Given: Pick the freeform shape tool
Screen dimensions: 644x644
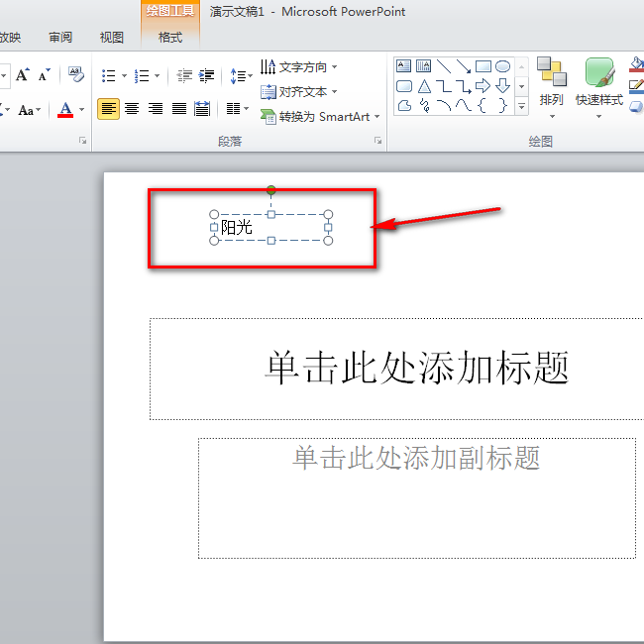Looking at the screenshot, I should click(x=404, y=106).
